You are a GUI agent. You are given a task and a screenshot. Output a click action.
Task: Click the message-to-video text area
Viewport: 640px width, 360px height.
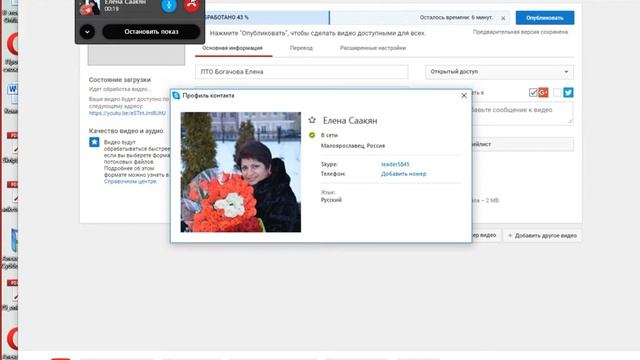(522, 113)
